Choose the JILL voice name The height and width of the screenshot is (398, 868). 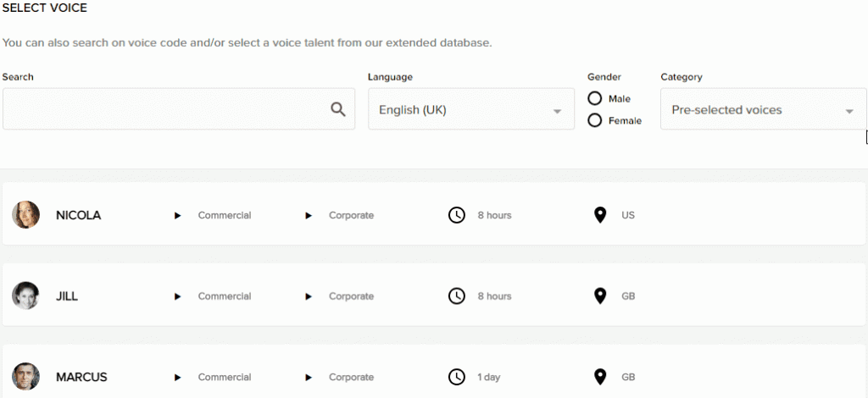pyautogui.click(x=67, y=296)
